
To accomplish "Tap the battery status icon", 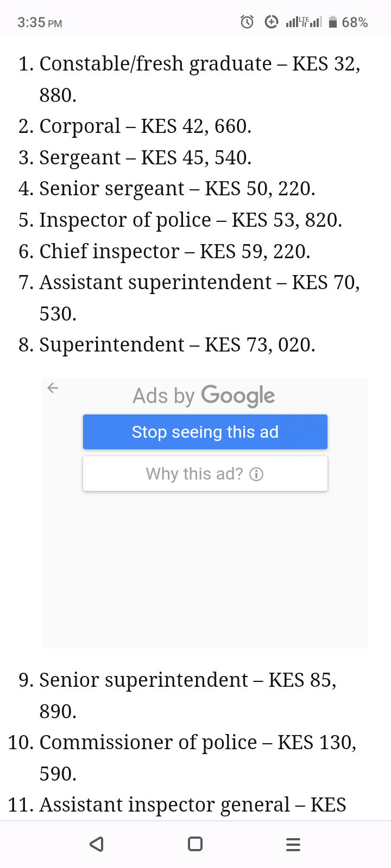I will click(333, 22).
